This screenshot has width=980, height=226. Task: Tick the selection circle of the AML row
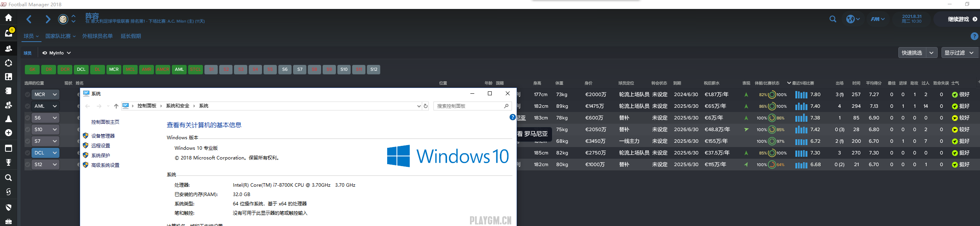(x=27, y=106)
